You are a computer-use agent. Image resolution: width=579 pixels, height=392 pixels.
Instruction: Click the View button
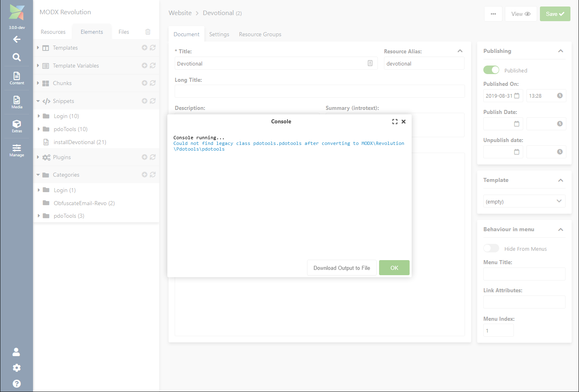pos(521,14)
